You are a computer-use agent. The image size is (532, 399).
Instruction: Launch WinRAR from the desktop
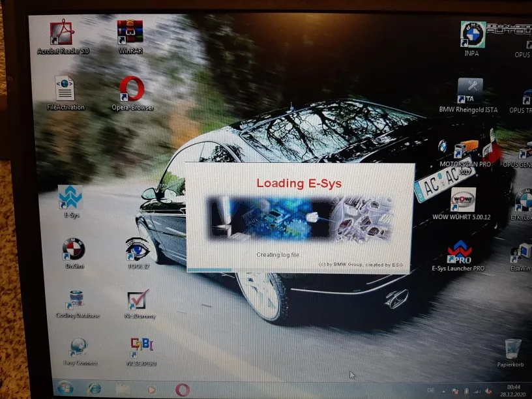pyautogui.click(x=130, y=36)
